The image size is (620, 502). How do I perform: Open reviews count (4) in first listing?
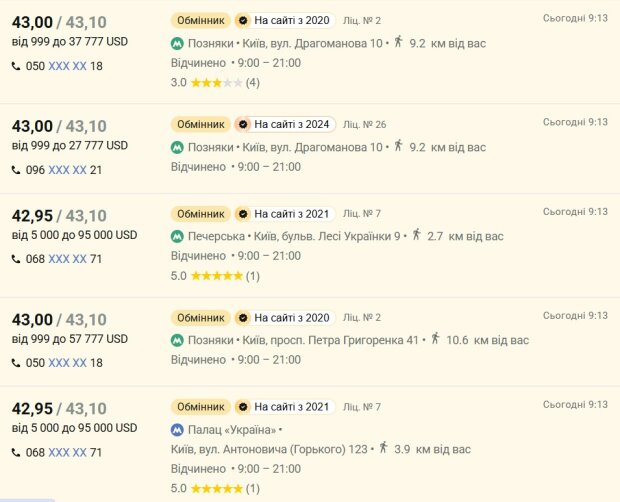[x=253, y=83]
